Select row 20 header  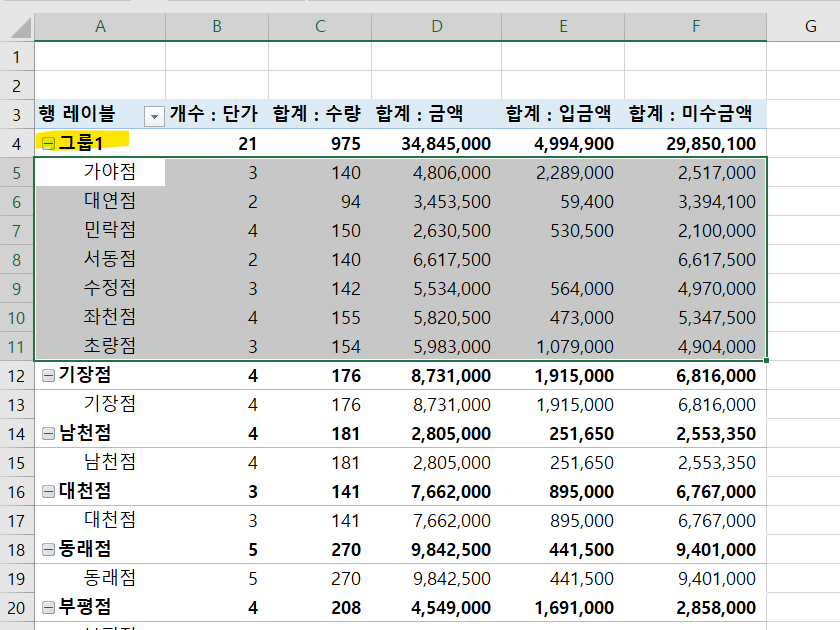(x=17, y=608)
